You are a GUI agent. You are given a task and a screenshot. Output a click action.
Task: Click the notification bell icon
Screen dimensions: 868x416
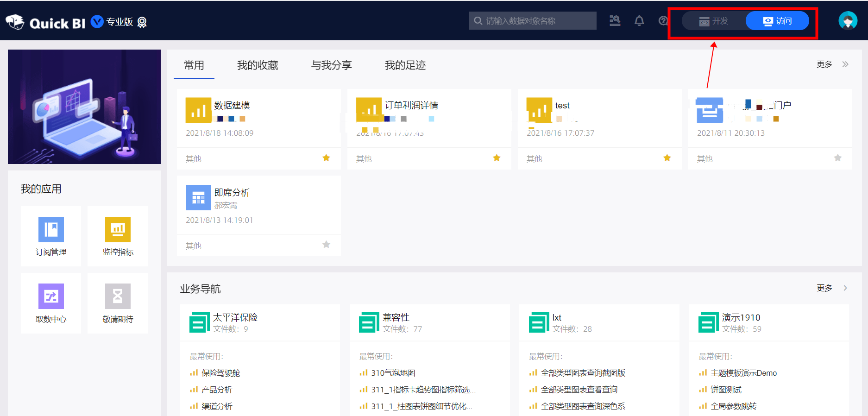[x=639, y=21]
